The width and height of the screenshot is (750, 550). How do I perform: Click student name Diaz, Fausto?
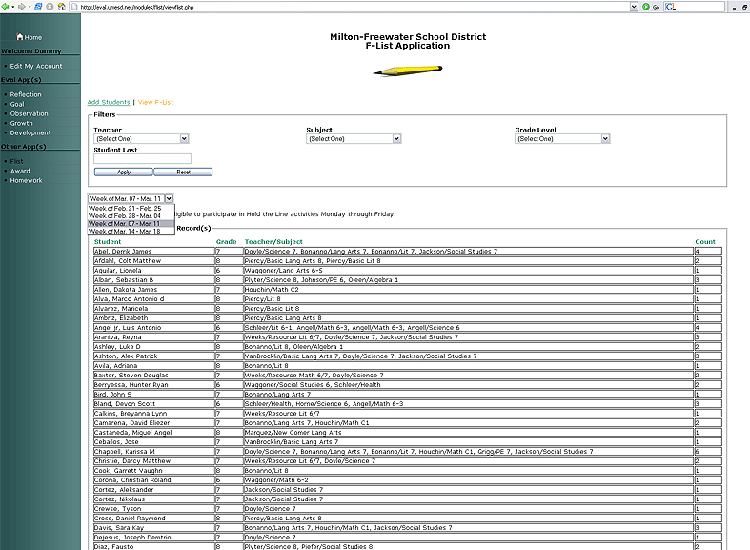point(113,546)
